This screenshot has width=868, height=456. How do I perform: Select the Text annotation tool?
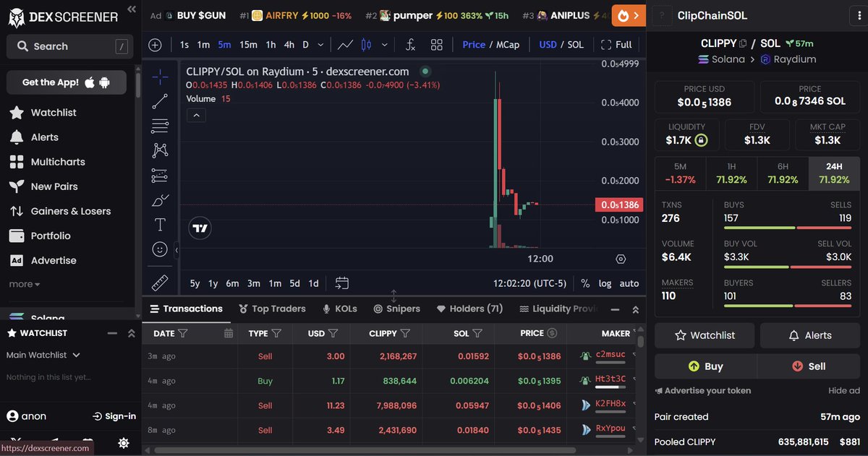point(160,225)
